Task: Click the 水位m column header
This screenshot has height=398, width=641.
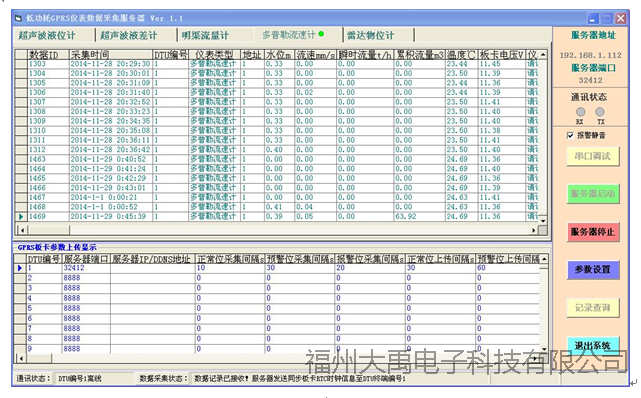Action: point(279,55)
